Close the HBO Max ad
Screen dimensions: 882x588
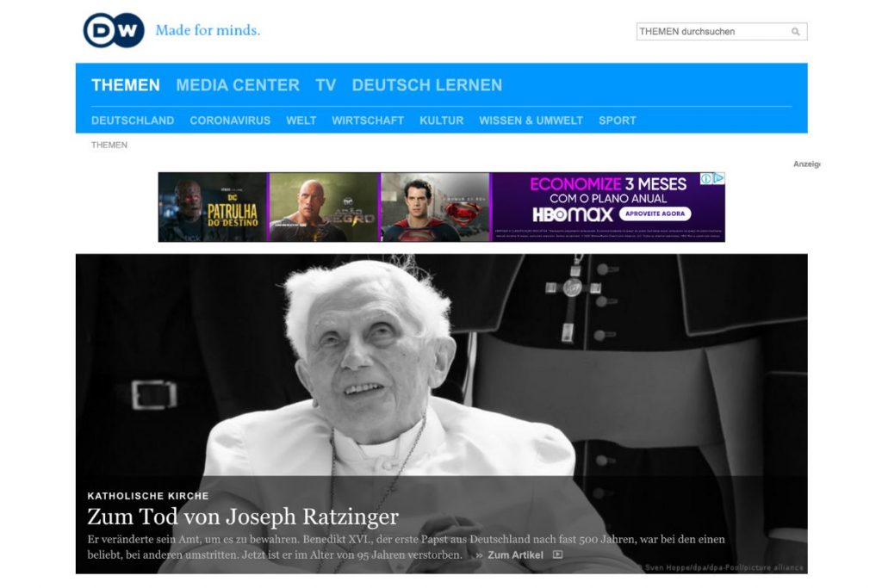click(718, 179)
